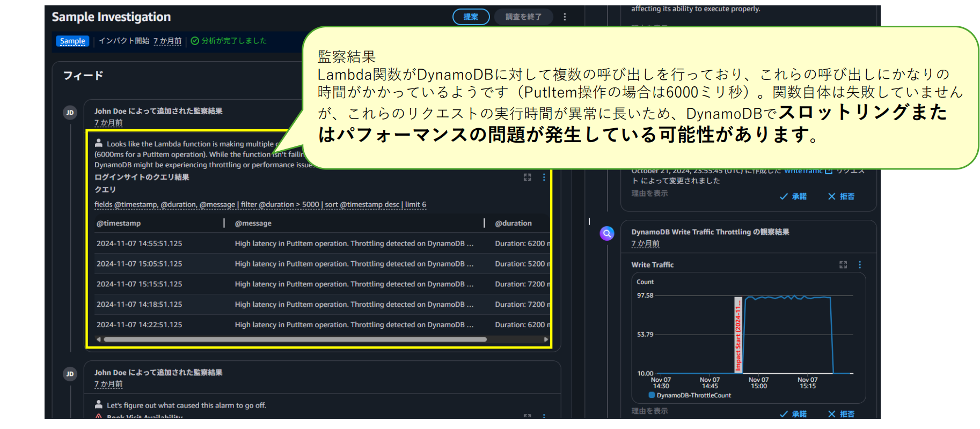Open the query result kebab menu
The height and width of the screenshot is (429, 980).
tap(544, 177)
